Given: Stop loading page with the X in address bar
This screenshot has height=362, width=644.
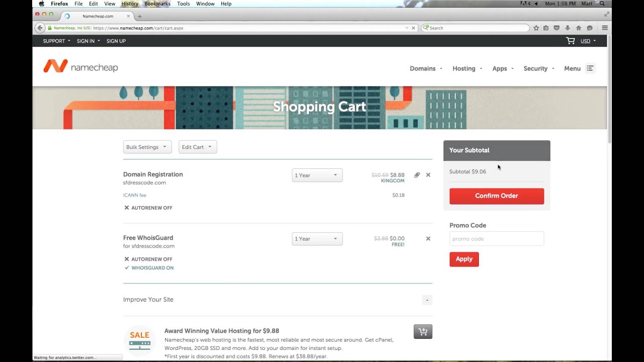Looking at the screenshot, I should (414, 28).
